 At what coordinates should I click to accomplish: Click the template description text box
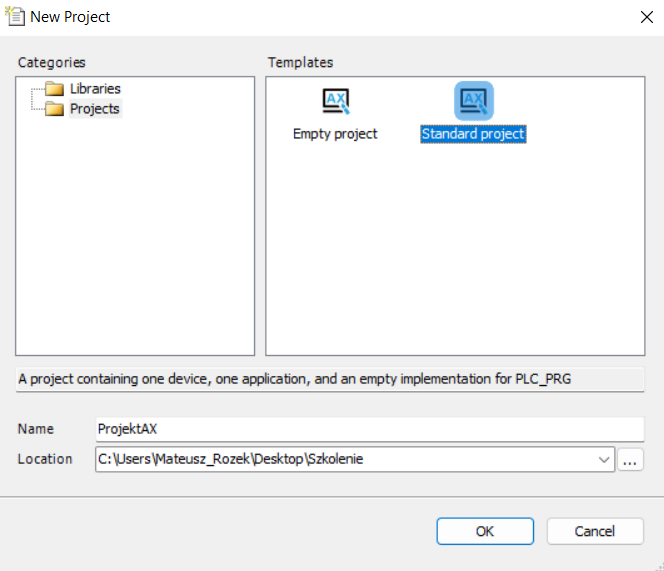pyautogui.click(x=330, y=380)
